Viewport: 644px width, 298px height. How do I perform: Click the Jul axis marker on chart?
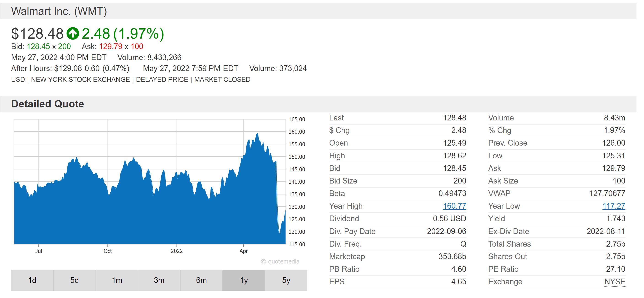(39, 251)
